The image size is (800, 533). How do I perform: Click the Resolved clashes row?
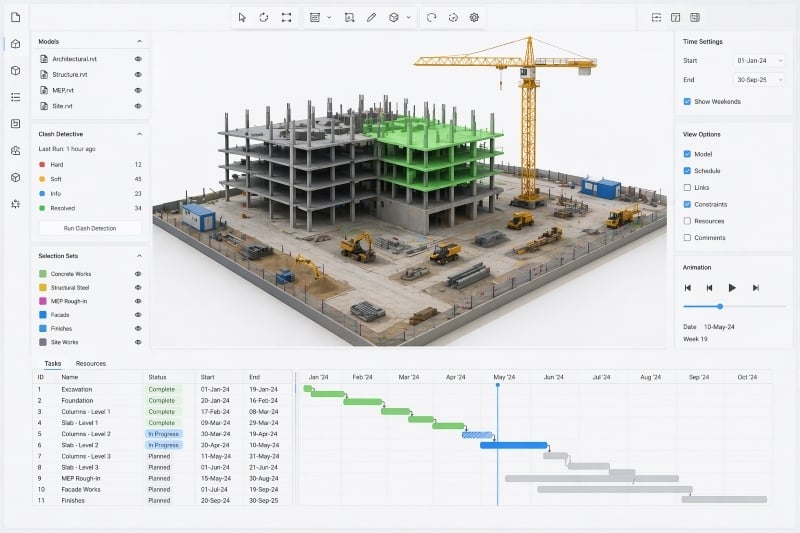(x=90, y=208)
